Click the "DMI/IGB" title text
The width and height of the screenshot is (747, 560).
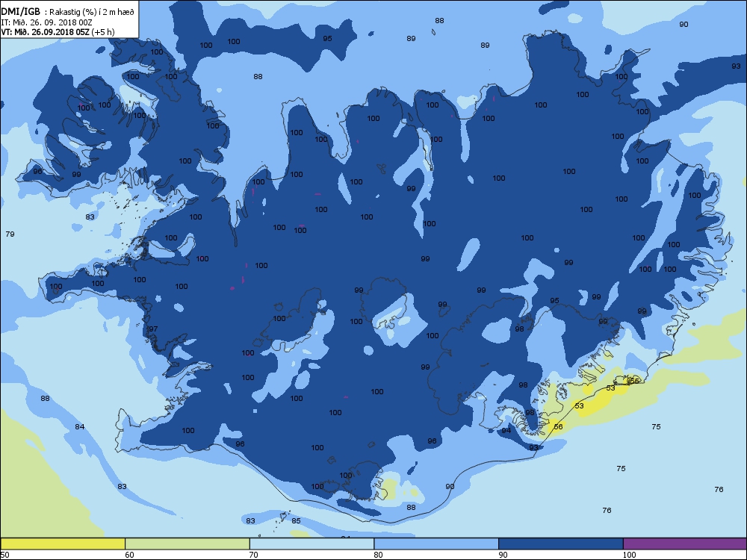[x=20, y=11]
